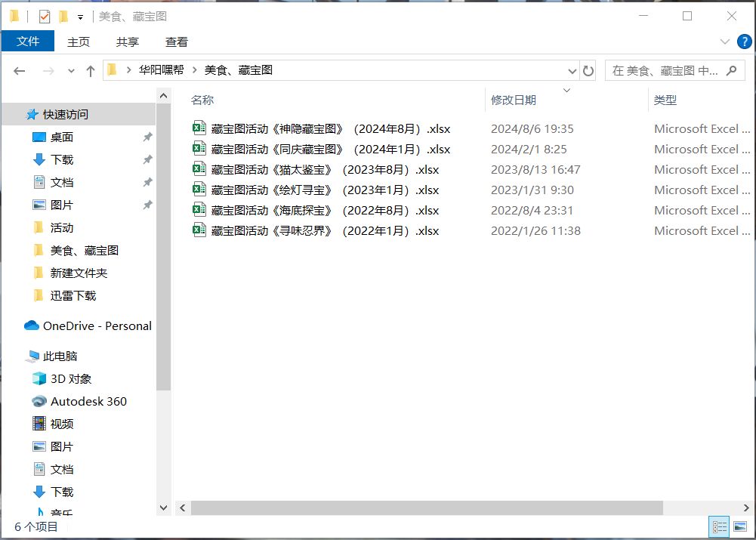Open the 文件 menu
This screenshot has height=540, width=756.
27,42
